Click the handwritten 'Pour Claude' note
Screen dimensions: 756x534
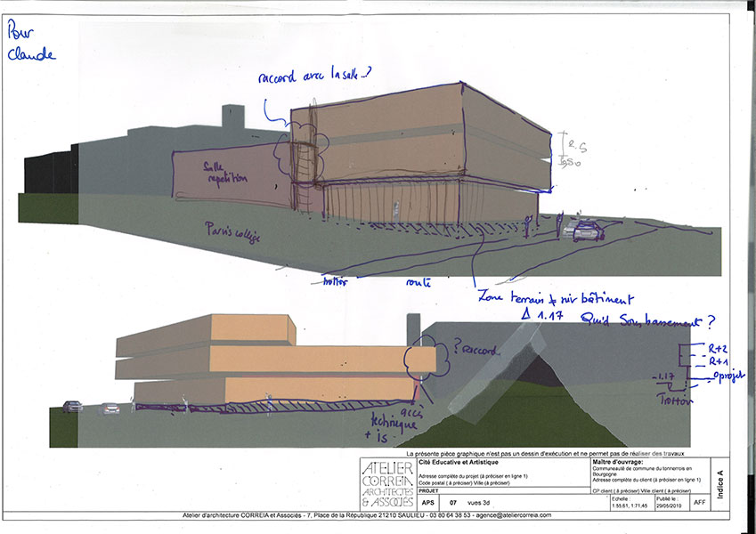(29, 42)
